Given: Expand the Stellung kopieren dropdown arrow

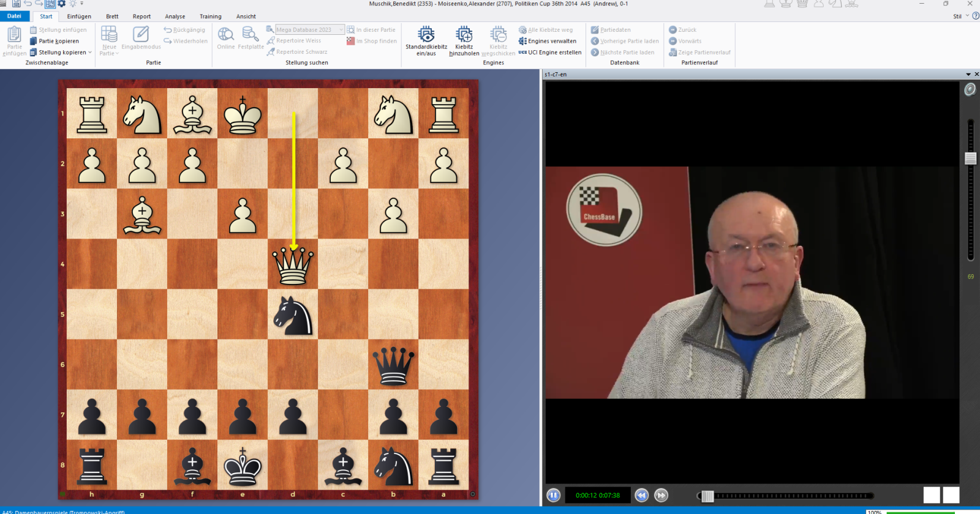Looking at the screenshot, I should 90,53.
